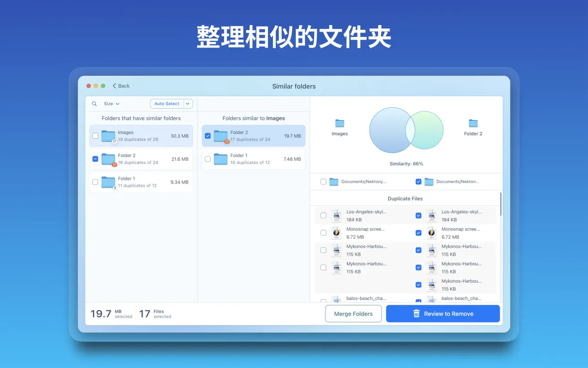Open the Size sort dropdown
This screenshot has width=588, height=368.
click(x=112, y=104)
